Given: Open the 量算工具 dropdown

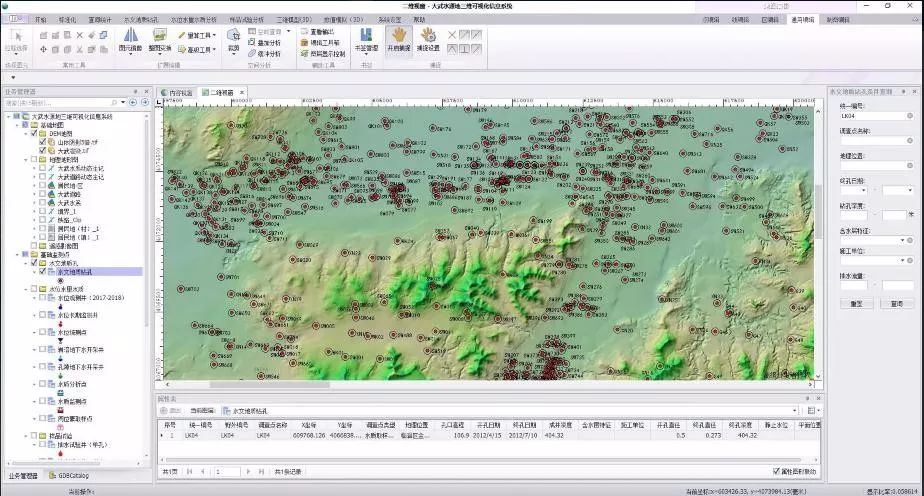Looking at the screenshot, I should [x=198, y=34].
